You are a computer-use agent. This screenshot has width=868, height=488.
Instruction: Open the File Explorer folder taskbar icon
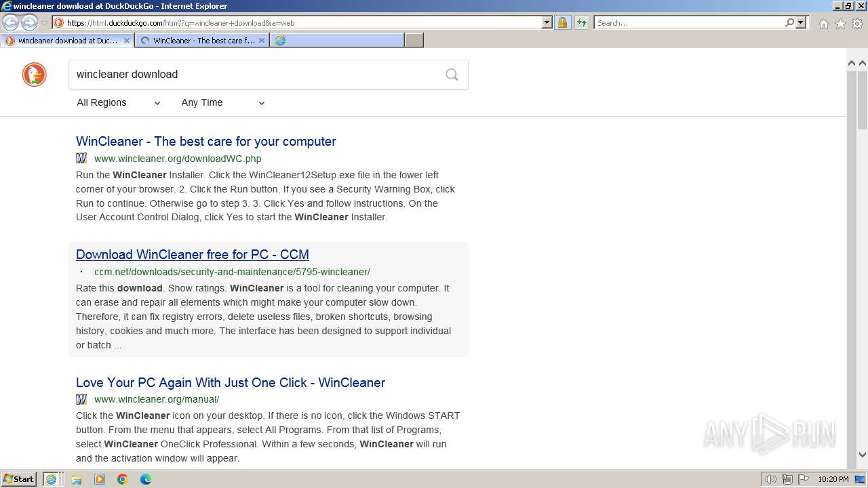click(x=77, y=479)
